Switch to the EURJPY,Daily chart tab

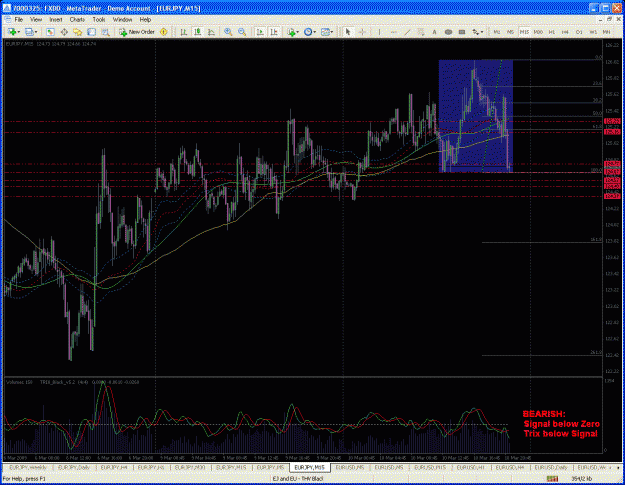pyautogui.click(x=74, y=467)
